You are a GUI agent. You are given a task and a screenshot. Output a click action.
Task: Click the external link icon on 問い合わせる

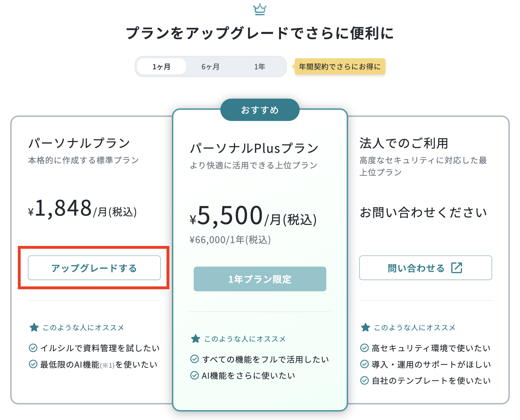457,268
